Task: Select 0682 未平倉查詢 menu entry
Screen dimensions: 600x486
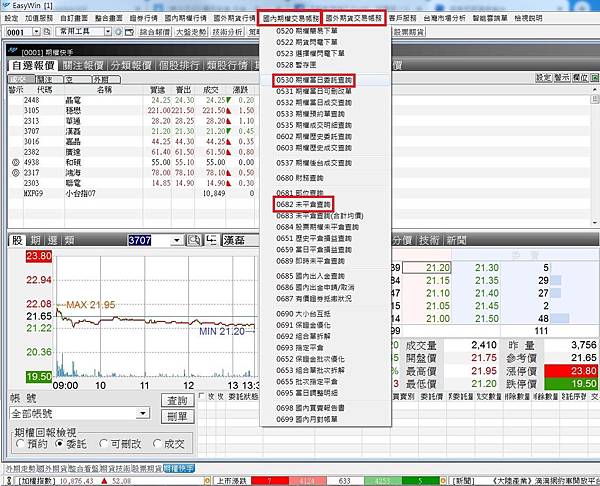Action: 303,204
